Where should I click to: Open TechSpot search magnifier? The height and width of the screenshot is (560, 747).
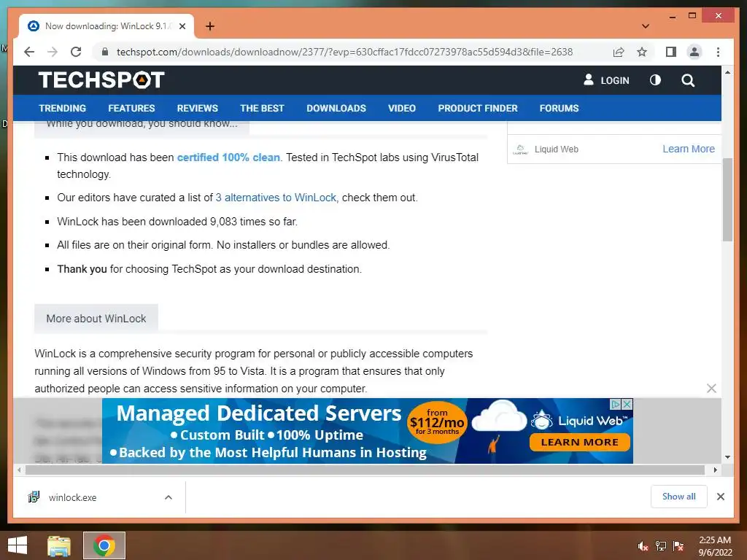tap(688, 80)
